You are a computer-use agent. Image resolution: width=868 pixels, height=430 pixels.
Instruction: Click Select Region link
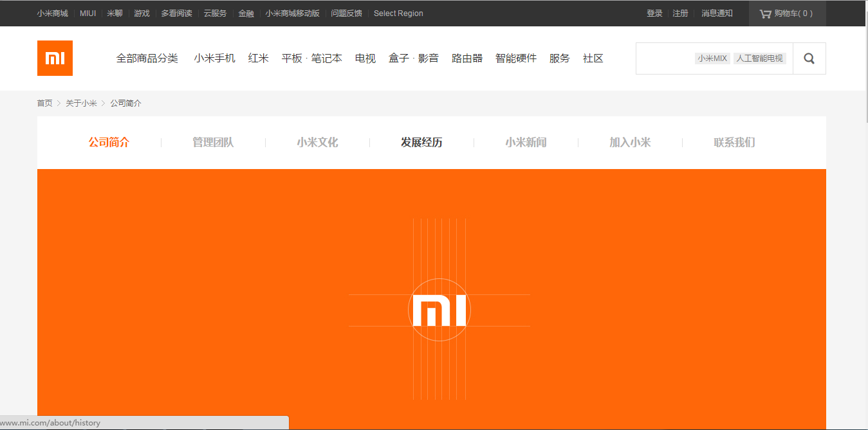(398, 13)
